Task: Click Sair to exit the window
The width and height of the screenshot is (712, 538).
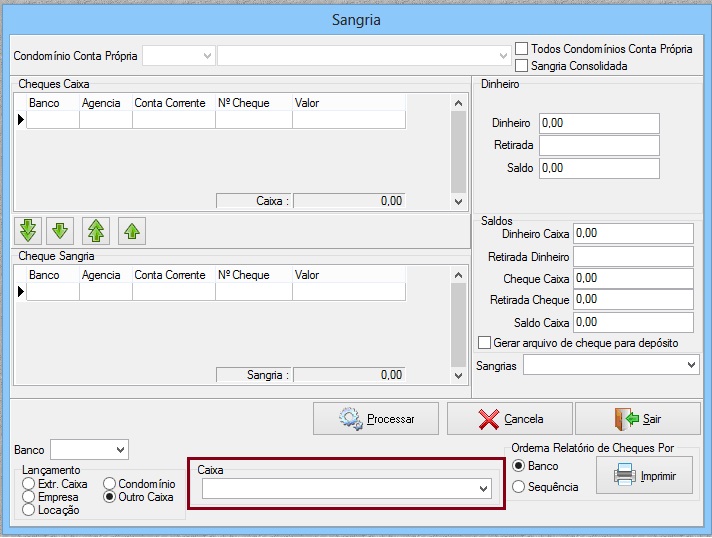Action: click(x=638, y=419)
